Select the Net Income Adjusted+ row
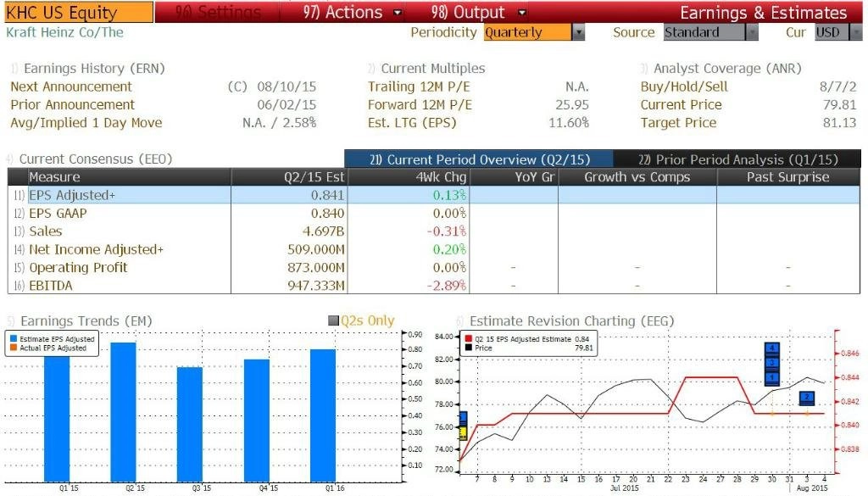Viewport: 868px width, 496px height. [x=434, y=249]
